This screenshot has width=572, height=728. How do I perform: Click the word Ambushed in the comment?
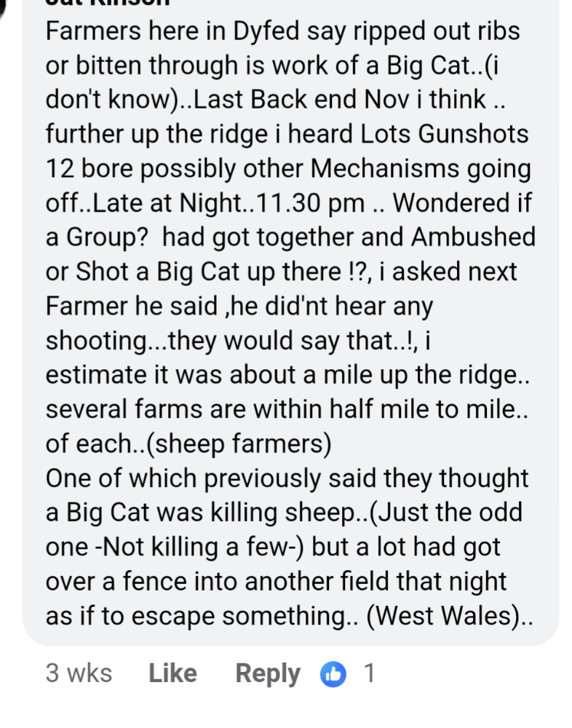click(473, 237)
